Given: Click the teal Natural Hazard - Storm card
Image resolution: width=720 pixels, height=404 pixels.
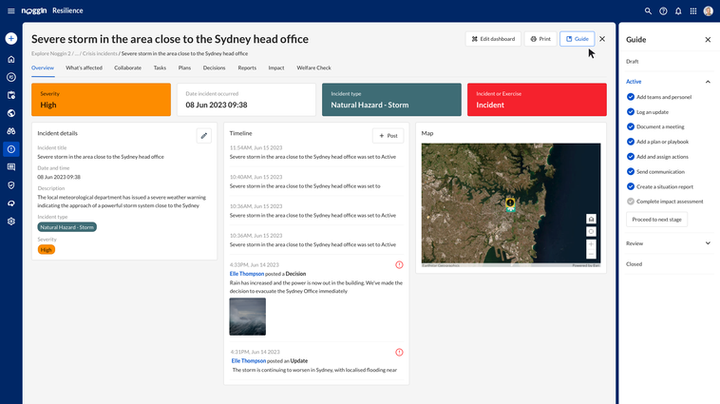Looking at the screenshot, I should pos(392,100).
